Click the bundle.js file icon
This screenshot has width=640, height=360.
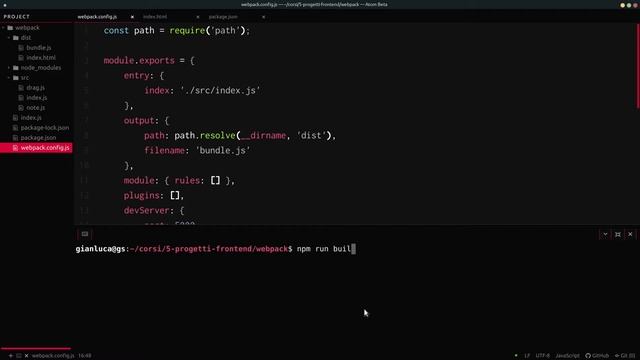click(x=21, y=48)
